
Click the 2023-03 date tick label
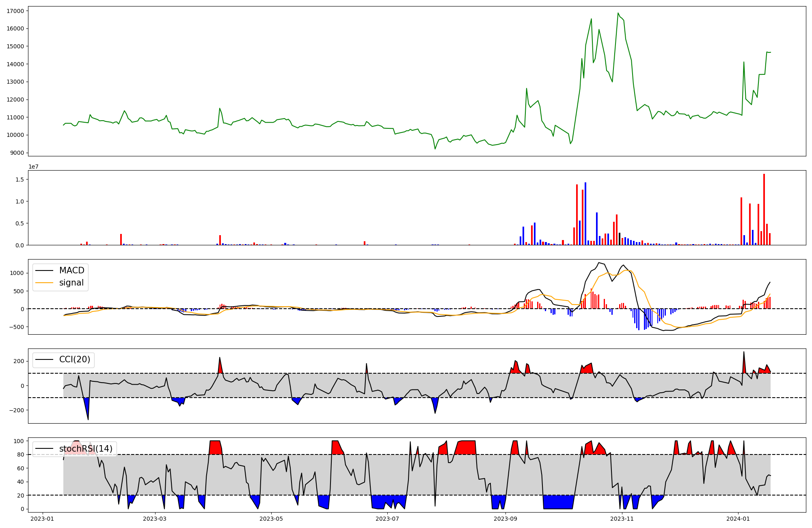[155, 519]
